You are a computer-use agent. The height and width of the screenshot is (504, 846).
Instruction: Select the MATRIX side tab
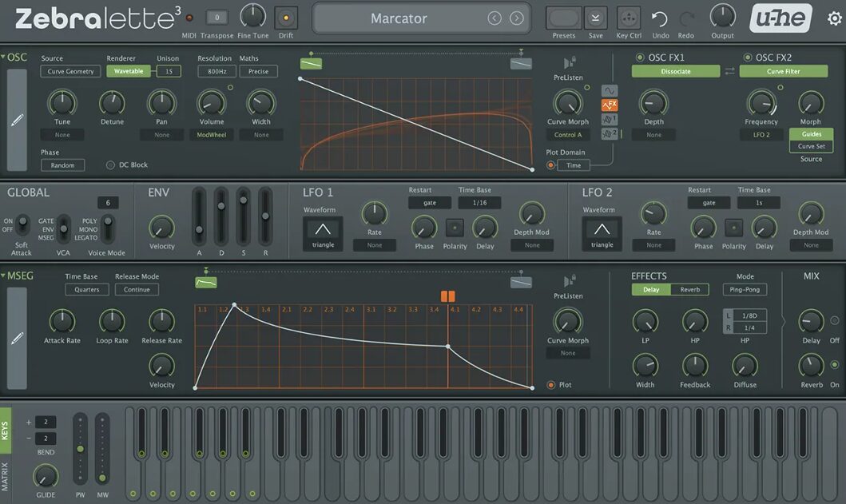click(x=6, y=475)
